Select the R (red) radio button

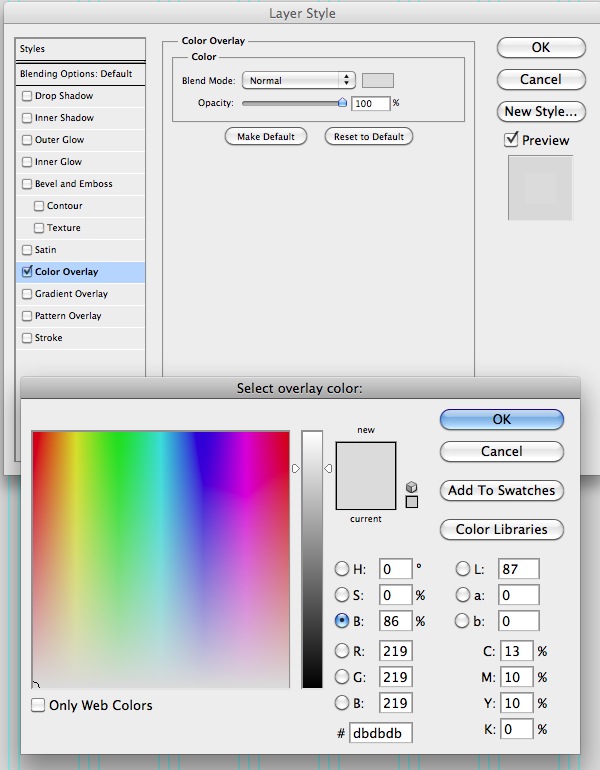point(342,651)
